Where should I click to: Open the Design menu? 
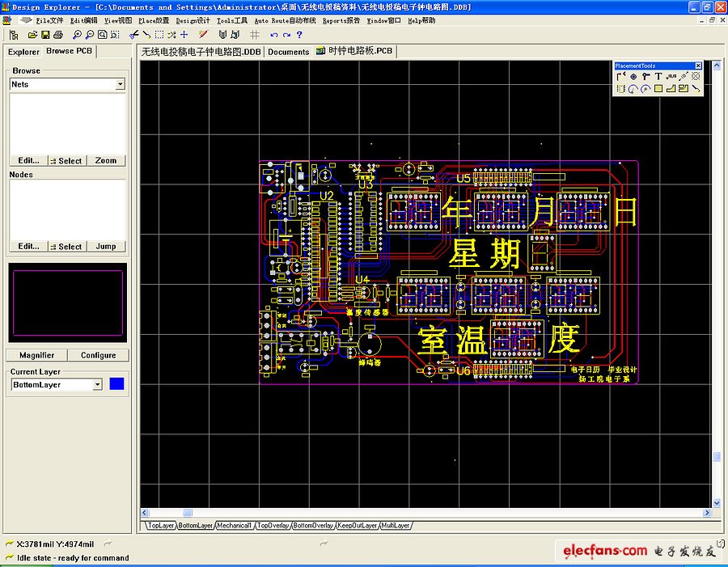coord(193,20)
